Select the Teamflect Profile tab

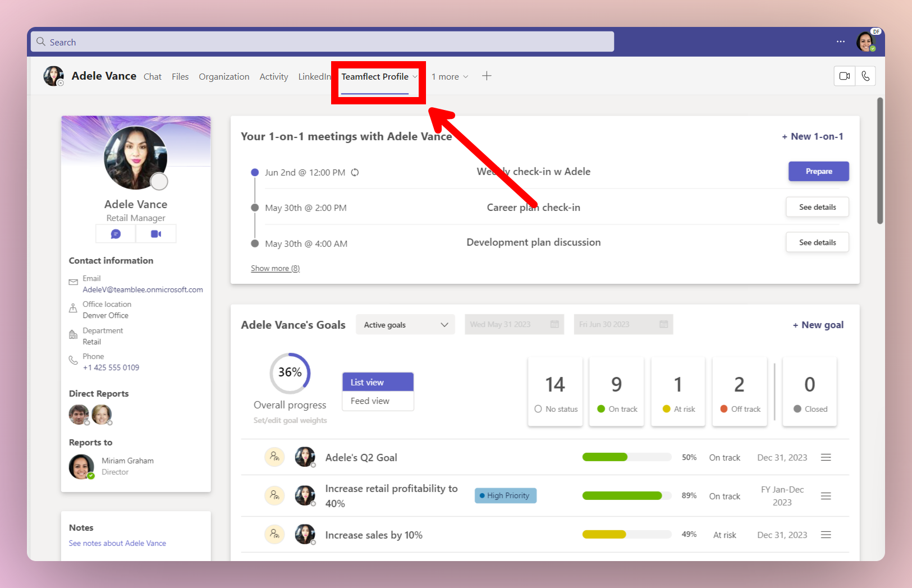point(375,76)
